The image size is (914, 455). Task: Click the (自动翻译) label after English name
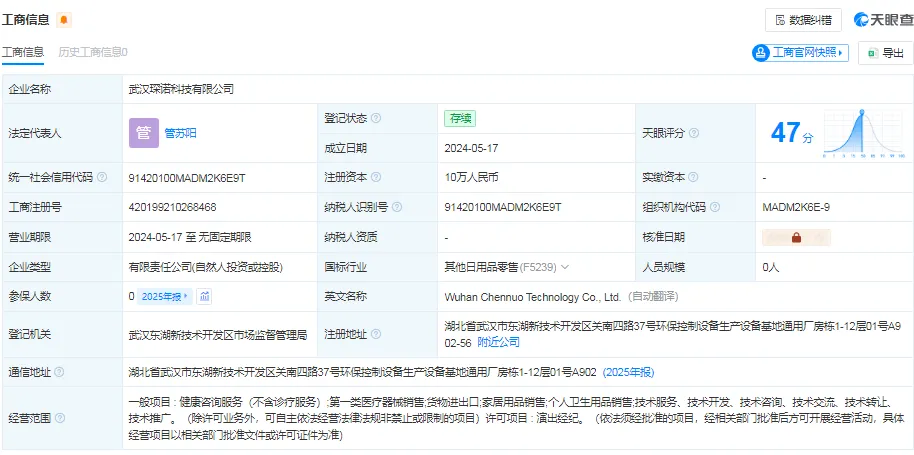tap(652, 297)
